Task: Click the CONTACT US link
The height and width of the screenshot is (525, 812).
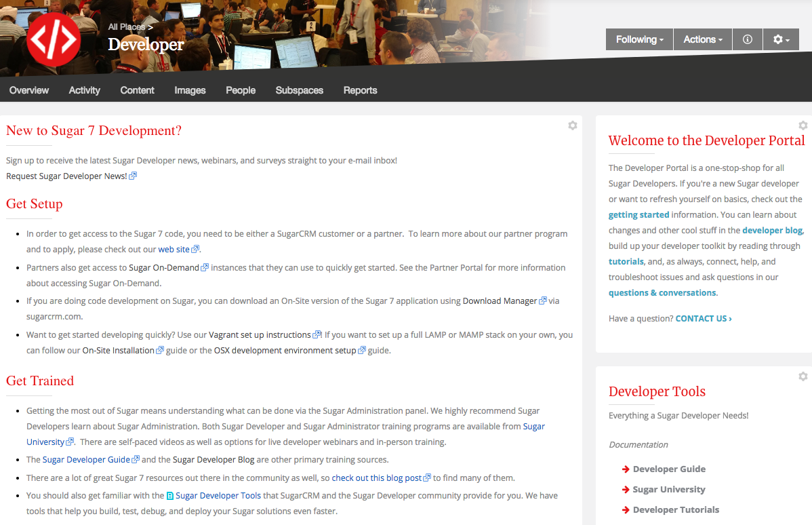Action: pyautogui.click(x=704, y=318)
